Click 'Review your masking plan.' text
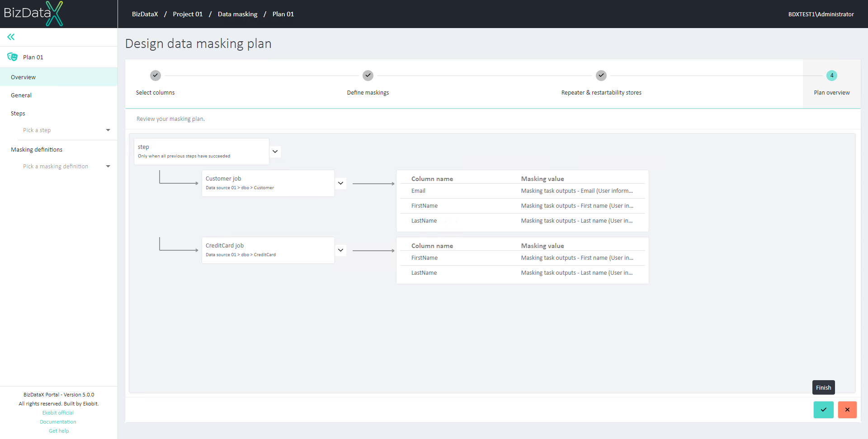Viewport: 868px width, 439px height. (170, 119)
